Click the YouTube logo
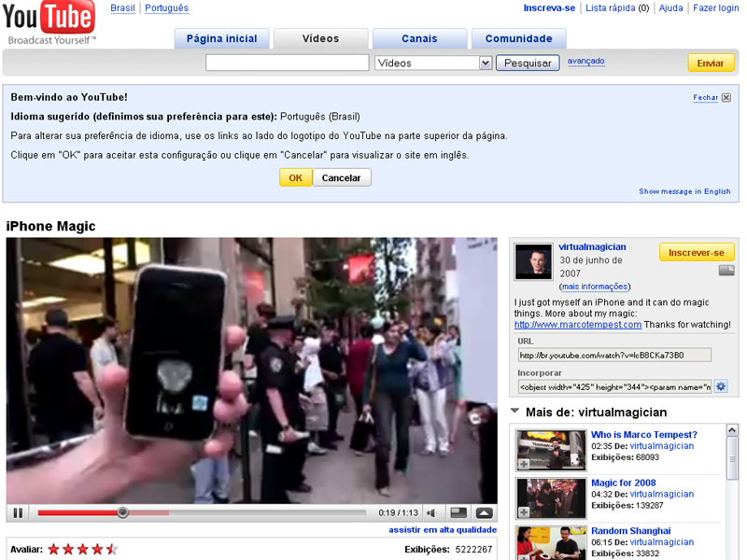The height and width of the screenshot is (560, 747). point(49,22)
